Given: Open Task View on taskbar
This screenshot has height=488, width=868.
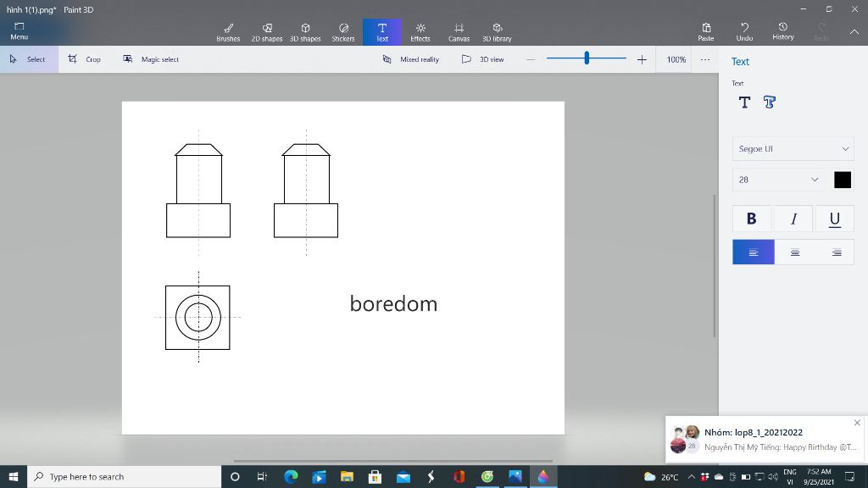Looking at the screenshot, I should pyautogui.click(x=263, y=476).
